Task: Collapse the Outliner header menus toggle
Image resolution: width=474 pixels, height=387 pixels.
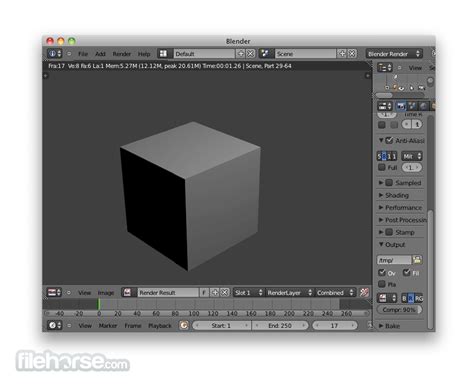Action: tap(399, 68)
